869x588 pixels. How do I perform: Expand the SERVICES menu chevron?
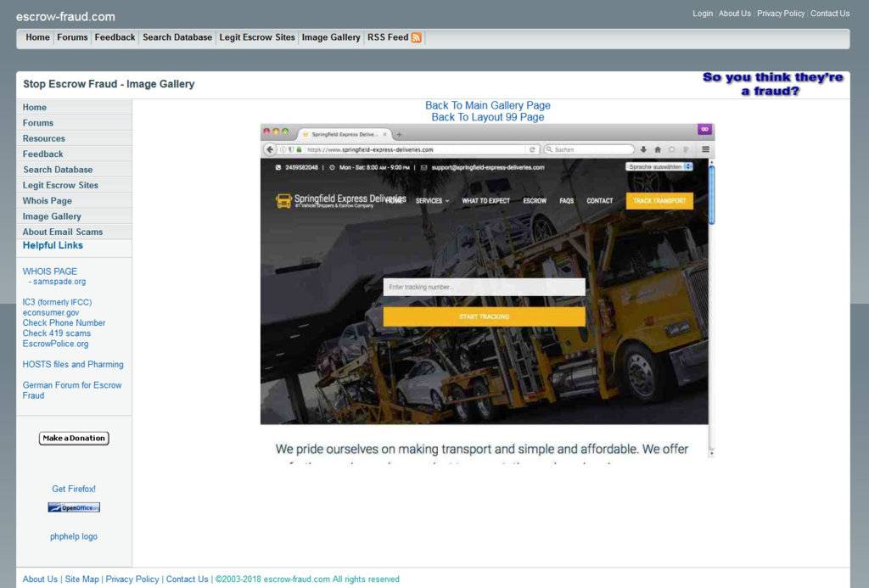[447, 200]
